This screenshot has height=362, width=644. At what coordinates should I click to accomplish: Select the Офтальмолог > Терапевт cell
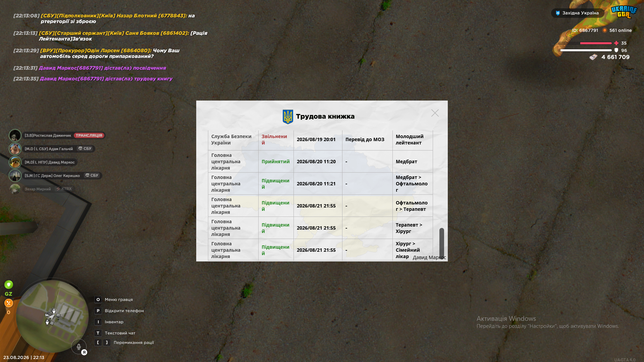[413, 206]
